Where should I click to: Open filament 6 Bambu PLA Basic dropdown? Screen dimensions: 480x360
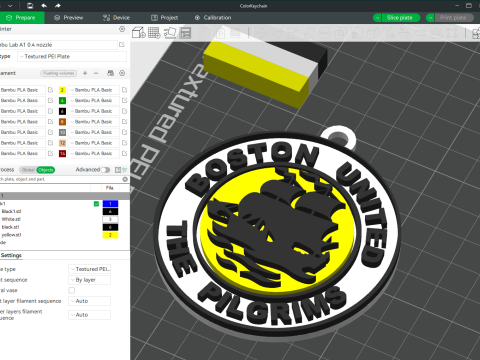click(x=93, y=111)
